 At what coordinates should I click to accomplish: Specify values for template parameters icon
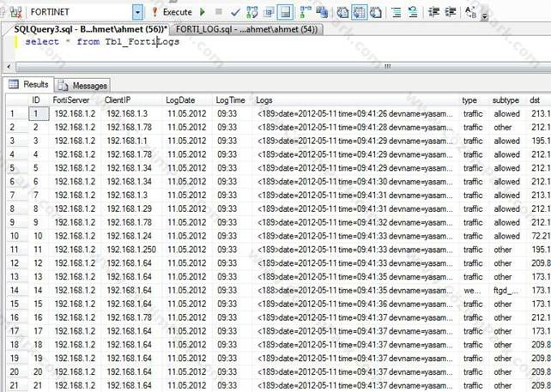[470, 12]
